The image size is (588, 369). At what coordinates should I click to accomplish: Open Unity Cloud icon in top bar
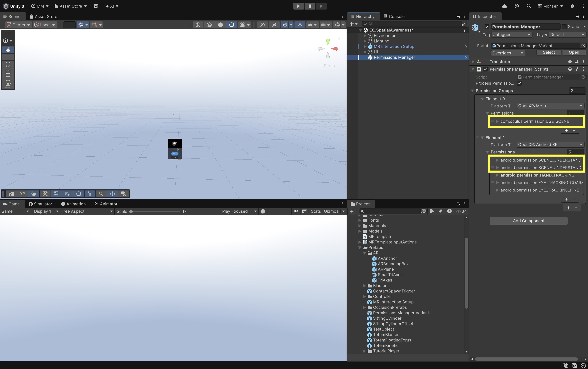point(504,6)
